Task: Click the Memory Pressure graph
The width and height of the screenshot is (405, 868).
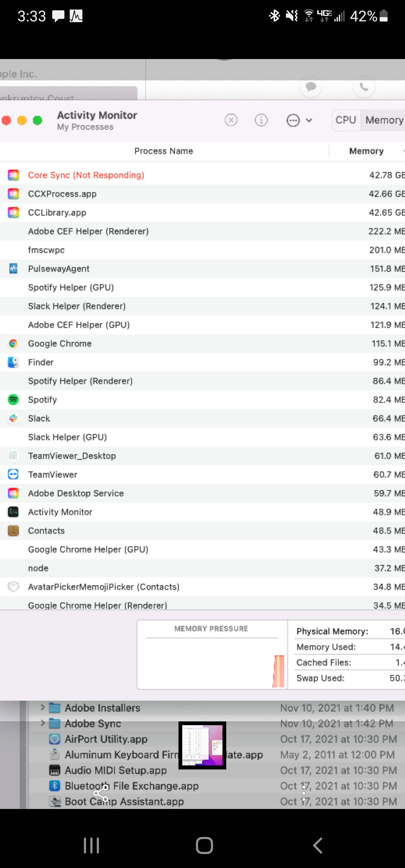Action: pos(212,654)
